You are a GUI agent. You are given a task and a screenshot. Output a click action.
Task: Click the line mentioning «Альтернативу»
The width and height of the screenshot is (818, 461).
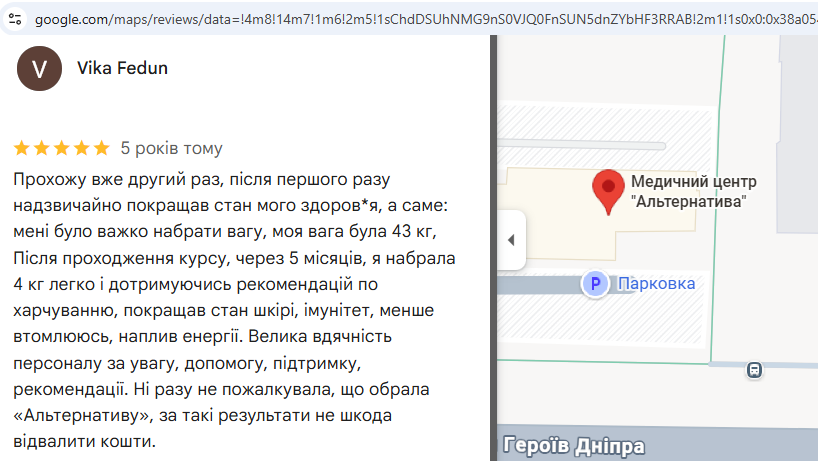coord(202,416)
